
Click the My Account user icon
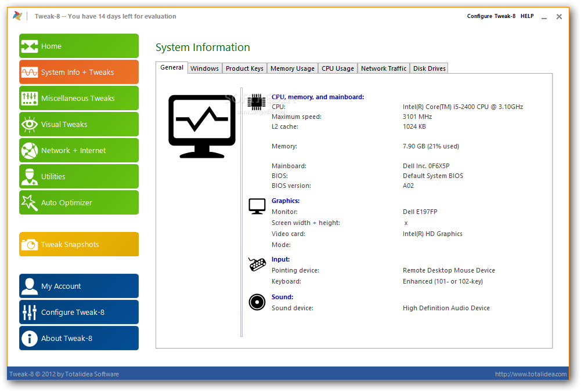click(29, 286)
